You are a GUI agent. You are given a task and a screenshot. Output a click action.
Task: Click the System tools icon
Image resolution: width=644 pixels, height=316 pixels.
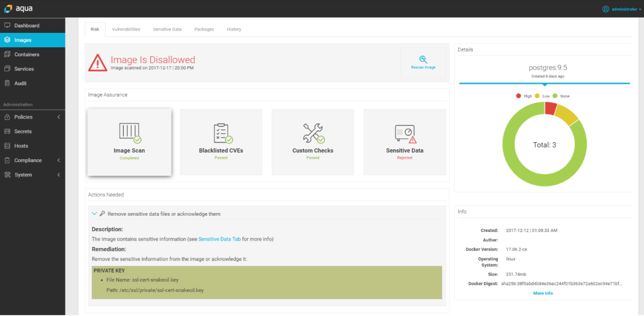tap(7, 175)
